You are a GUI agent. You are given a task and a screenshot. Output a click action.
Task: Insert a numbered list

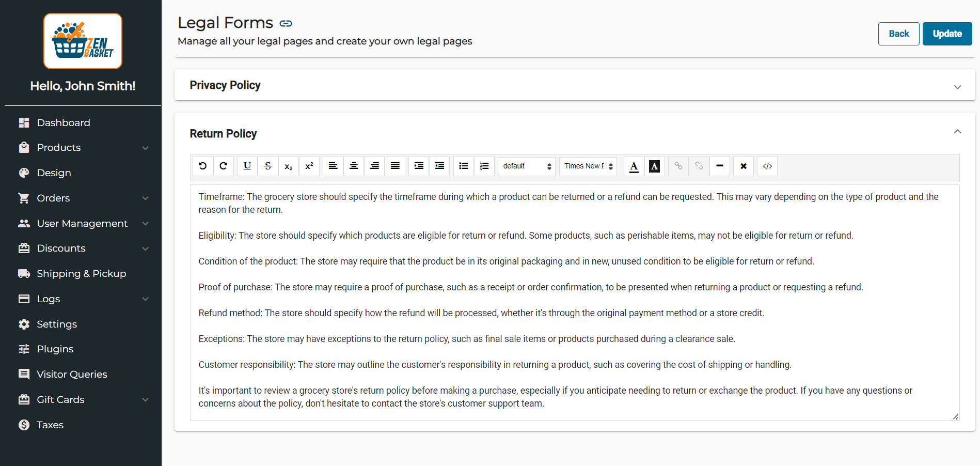[484, 166]
